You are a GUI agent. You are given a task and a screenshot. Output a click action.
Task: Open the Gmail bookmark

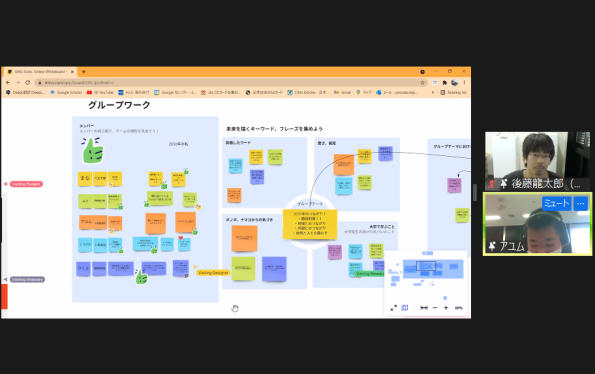point(342,93)
